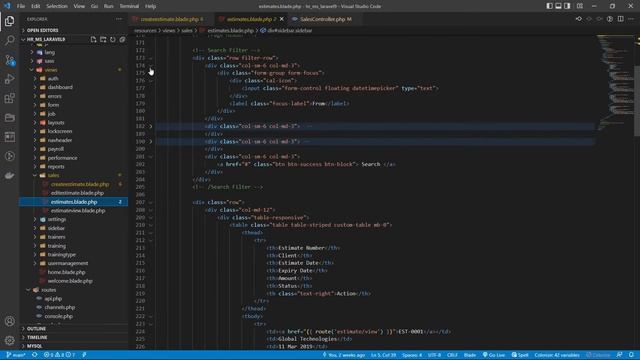The width and height of the screenshot is (640, 360).
Task: Open the Search view in activity bar
Action: (9, 40)
